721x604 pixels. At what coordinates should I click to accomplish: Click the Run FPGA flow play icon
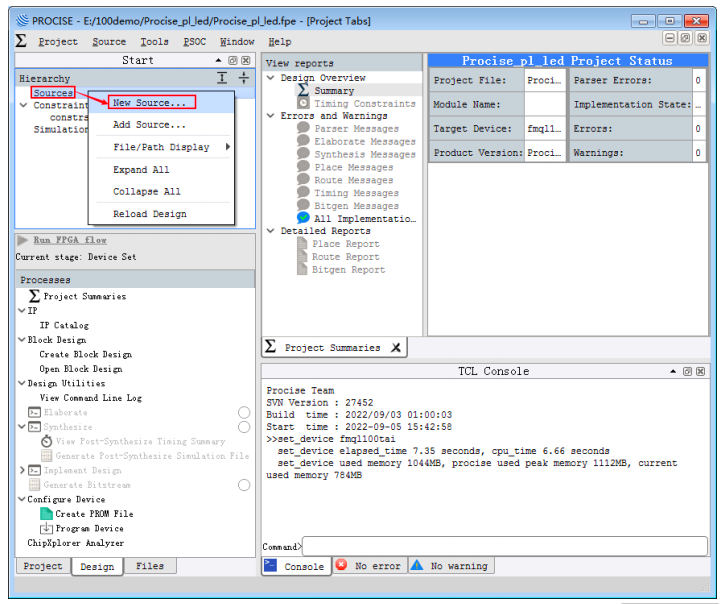point(22,240)
